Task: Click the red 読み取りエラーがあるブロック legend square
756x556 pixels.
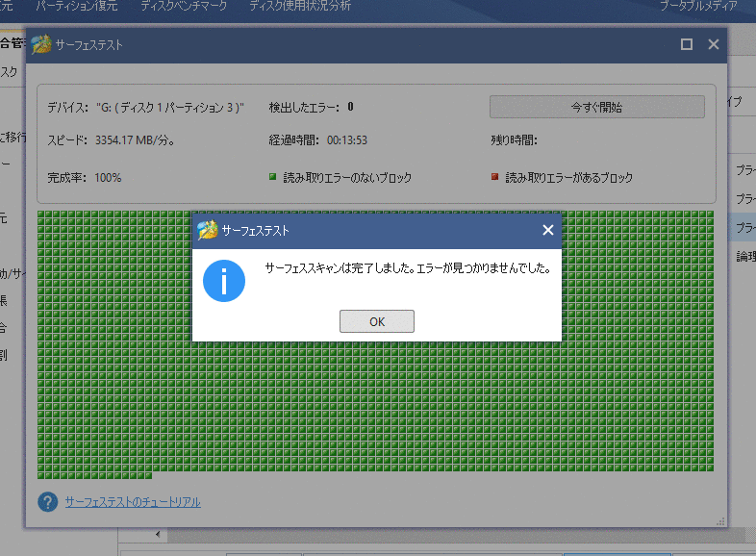Action: point(494,177)
